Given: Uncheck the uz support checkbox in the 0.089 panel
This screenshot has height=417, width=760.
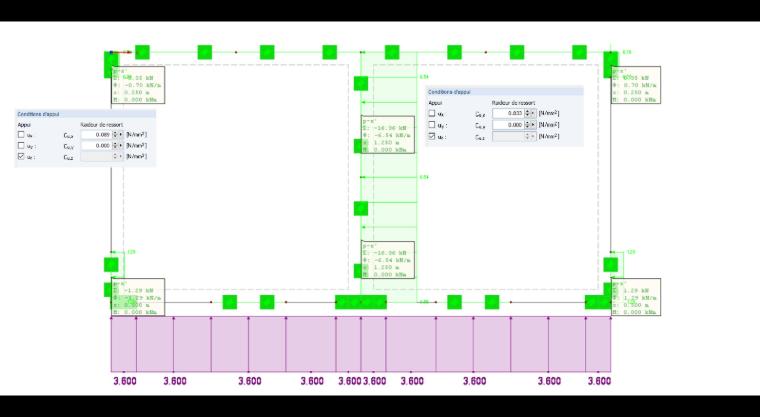Looking at the screenshot, I should (x=21, y=156).
